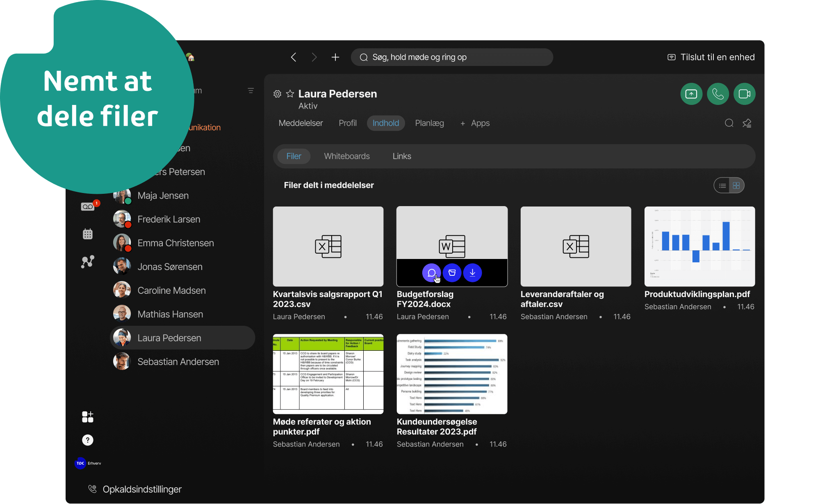Download Budgetforslag FY2024.docx
Image resolution: width=820 pixels, height=504 pixels.
tap(473, 273)
